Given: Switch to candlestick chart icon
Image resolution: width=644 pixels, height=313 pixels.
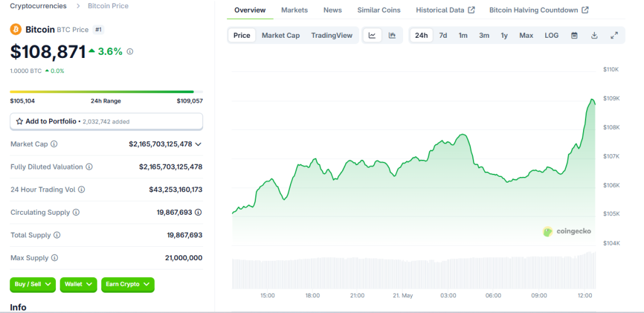Looking at the screenshot, I should click(392, 35).
